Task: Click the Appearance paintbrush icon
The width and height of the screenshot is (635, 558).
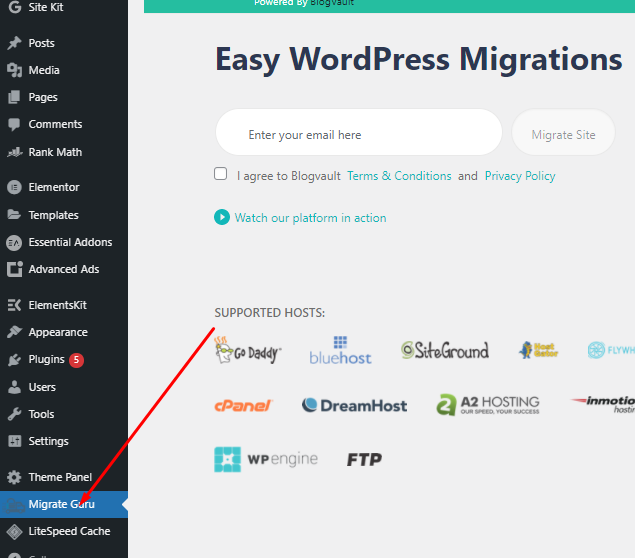Action: coord(15,332)
